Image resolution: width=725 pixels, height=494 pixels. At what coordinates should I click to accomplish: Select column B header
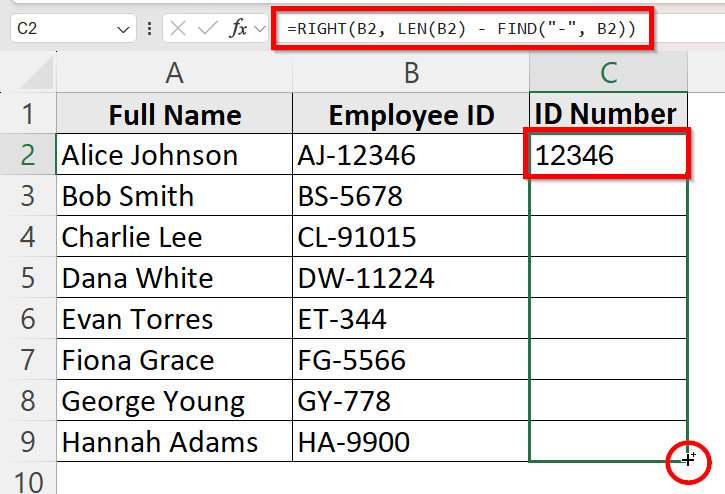coord(410,72)
